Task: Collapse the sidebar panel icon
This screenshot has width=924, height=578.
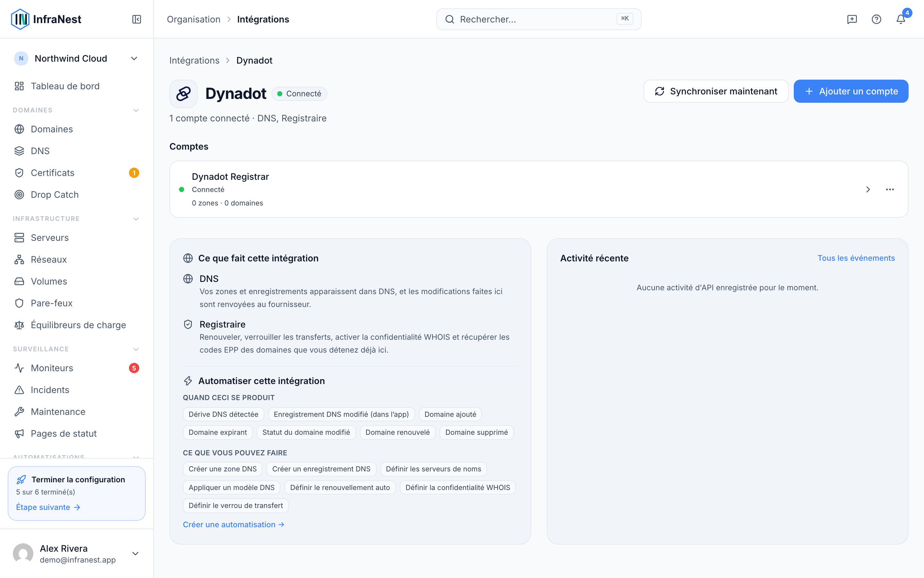Action: click(x=137, y=19)
